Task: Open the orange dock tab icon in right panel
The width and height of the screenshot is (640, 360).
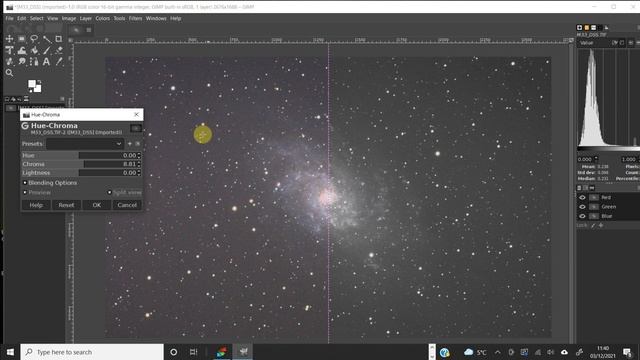Action: pos(587,27)
